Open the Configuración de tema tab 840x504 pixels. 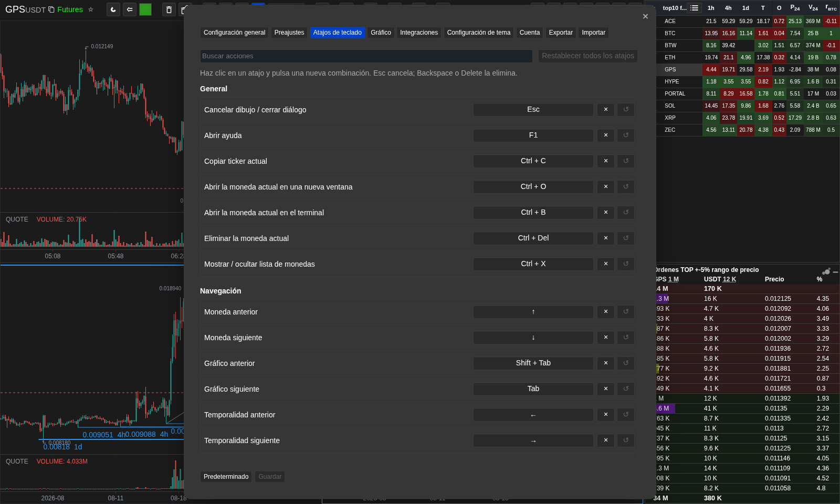click(479, 33)
